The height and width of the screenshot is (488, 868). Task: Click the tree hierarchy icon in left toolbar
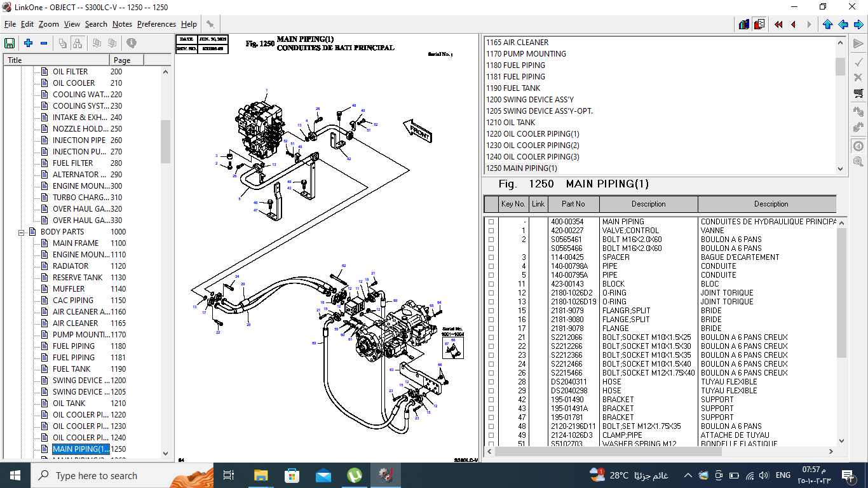coord(78,43)
